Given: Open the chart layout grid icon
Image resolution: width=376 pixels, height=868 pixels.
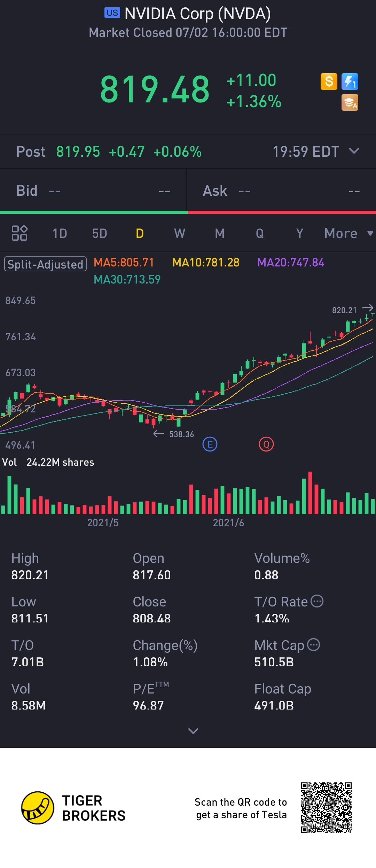Looking at the screenshot, I should pos(19,233).
